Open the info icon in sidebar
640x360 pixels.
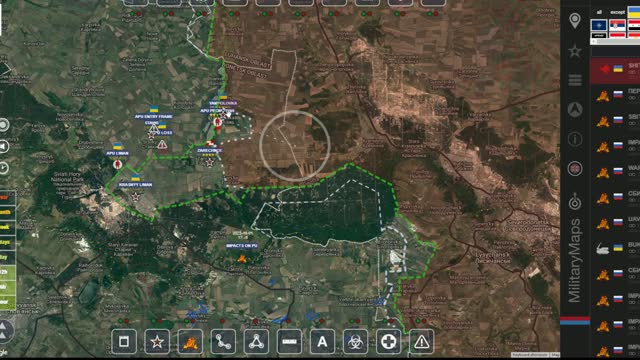click(x=575, y=139)
